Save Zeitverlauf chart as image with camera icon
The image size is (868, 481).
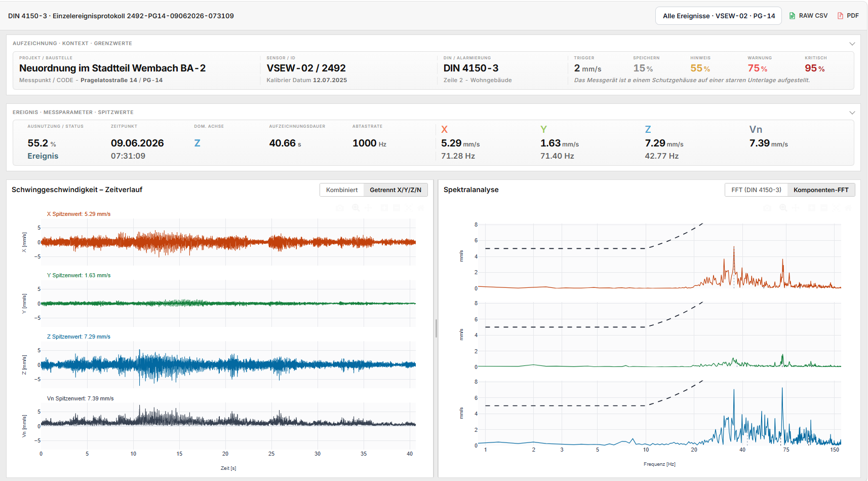[x=340, y=208]
